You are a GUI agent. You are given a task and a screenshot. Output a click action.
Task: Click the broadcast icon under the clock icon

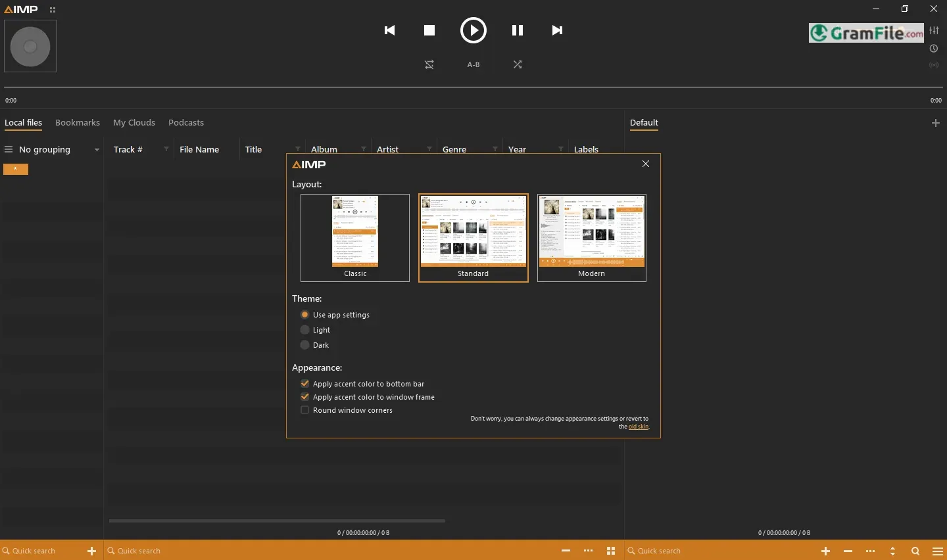click(x=934, y=65)
